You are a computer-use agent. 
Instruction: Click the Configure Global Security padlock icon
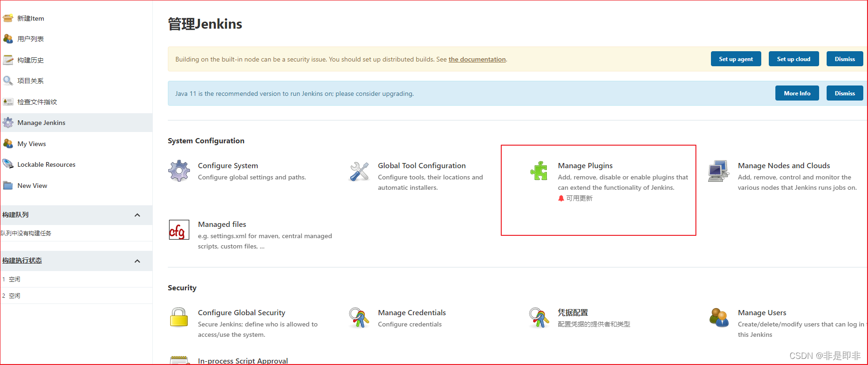[179, 317]
